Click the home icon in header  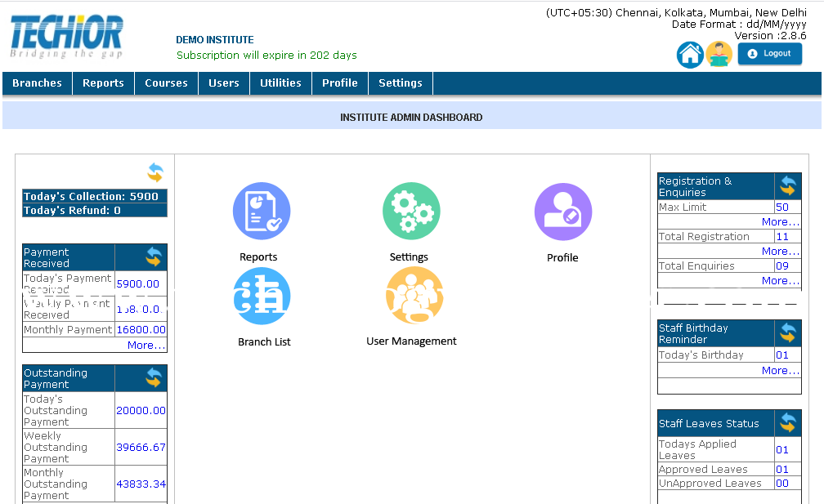690,55
